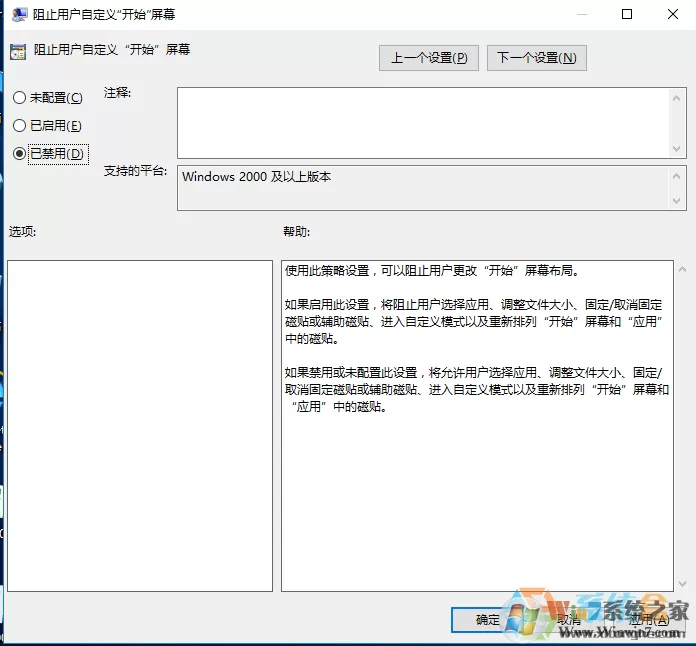Click the 应用(A) apply button
Viewport: 696px width, 646px height.
(649, 619)
